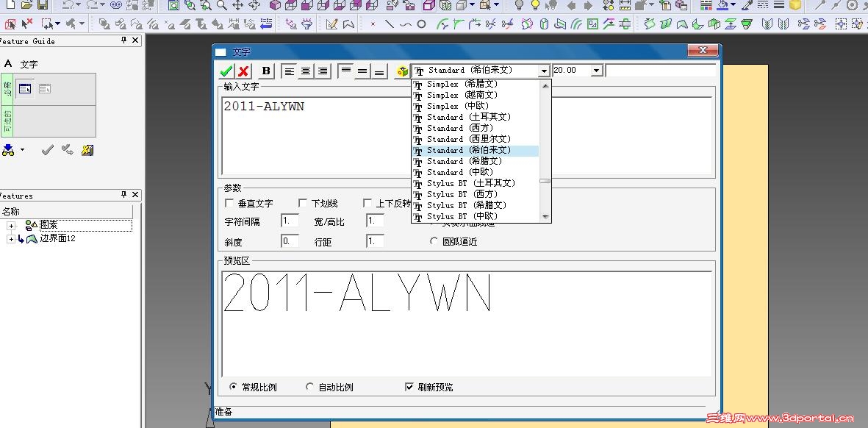Click the 行距 value field
This screenshot has height=428, width=868.
375,241
